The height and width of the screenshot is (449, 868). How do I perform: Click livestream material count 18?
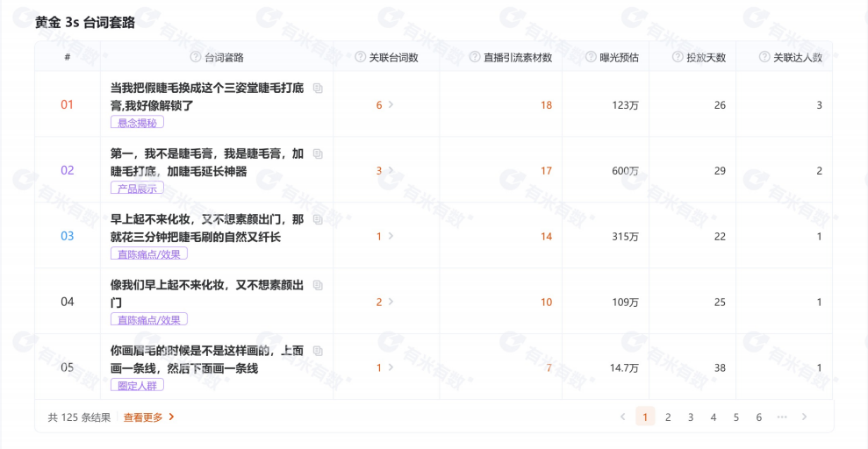547,105
